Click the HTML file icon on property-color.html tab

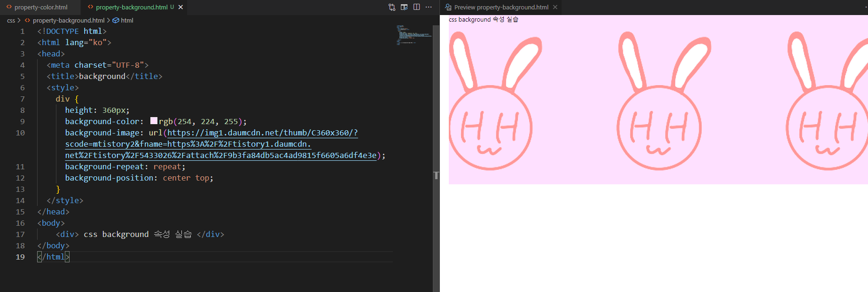[9, 7]
